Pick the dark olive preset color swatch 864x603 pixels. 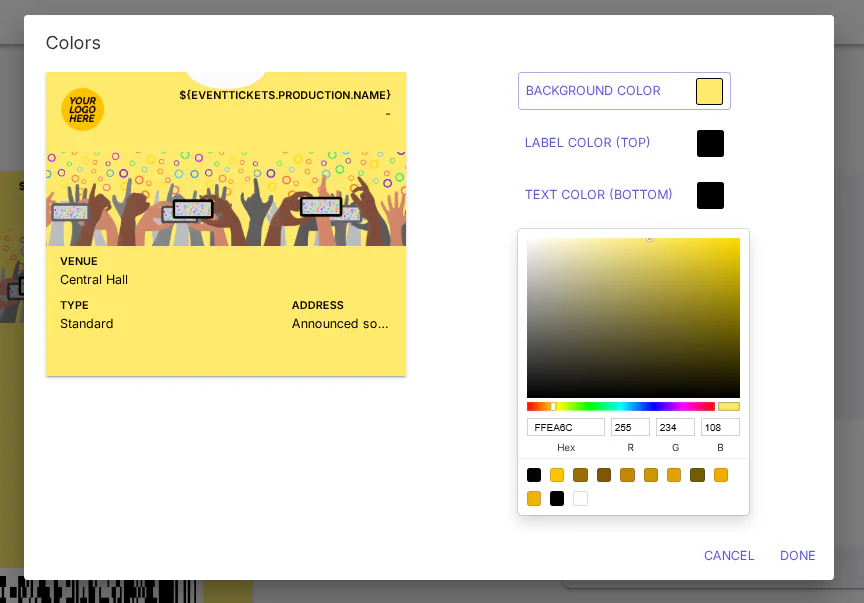coord(697,475)
